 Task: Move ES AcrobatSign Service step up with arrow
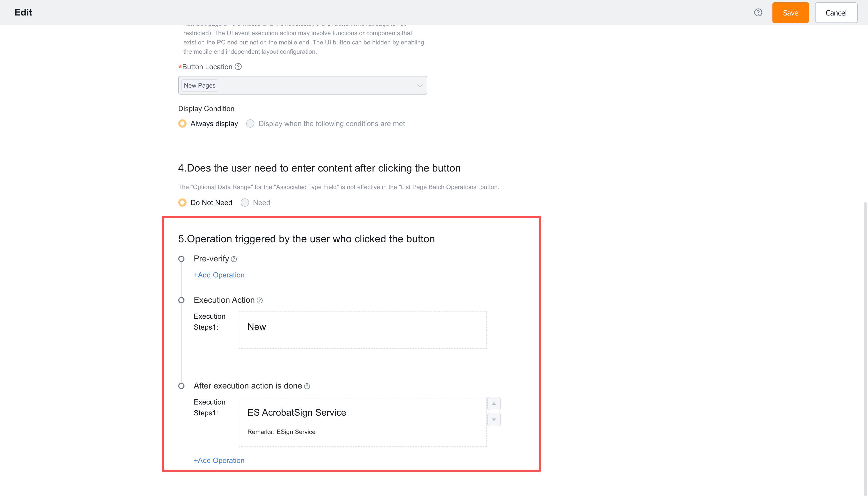494,403
